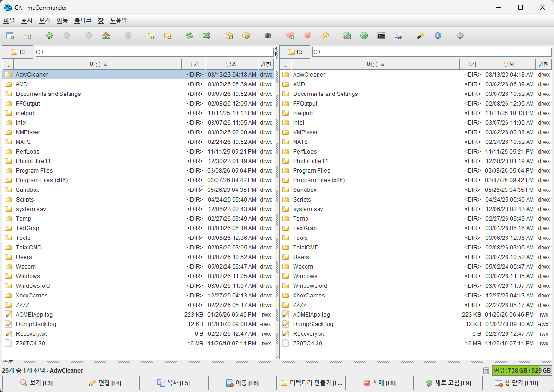
Task: Select Z39TC4.30 file in right panel
Action: (x=415, y=343)
